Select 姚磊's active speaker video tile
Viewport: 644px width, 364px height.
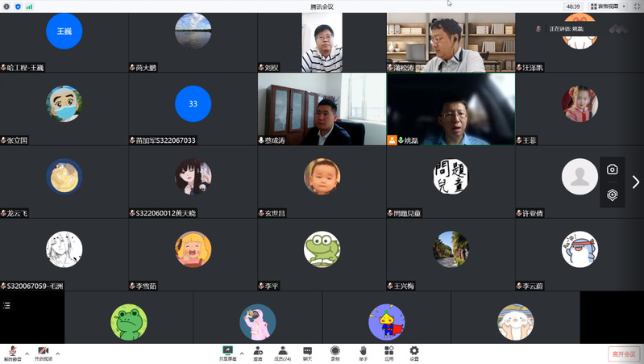click(451, 109)
